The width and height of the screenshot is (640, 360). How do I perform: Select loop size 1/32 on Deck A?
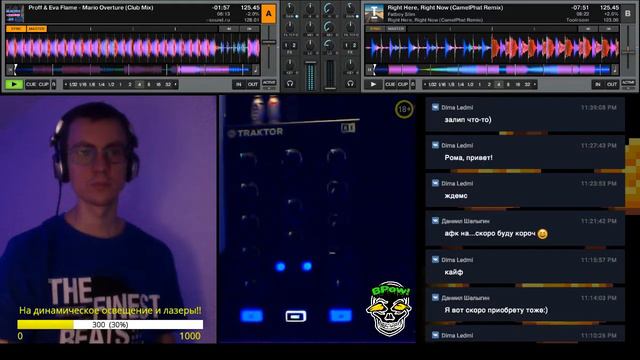73,84
